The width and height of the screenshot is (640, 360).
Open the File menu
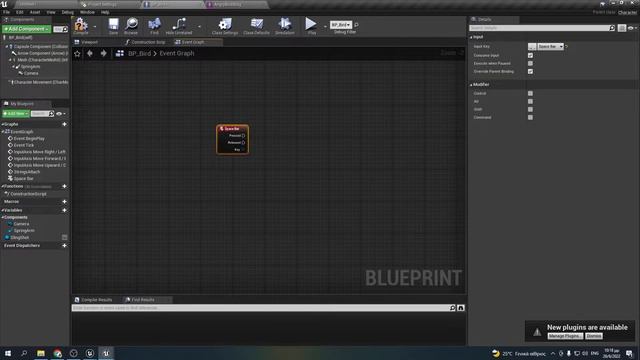click(7, 12)
